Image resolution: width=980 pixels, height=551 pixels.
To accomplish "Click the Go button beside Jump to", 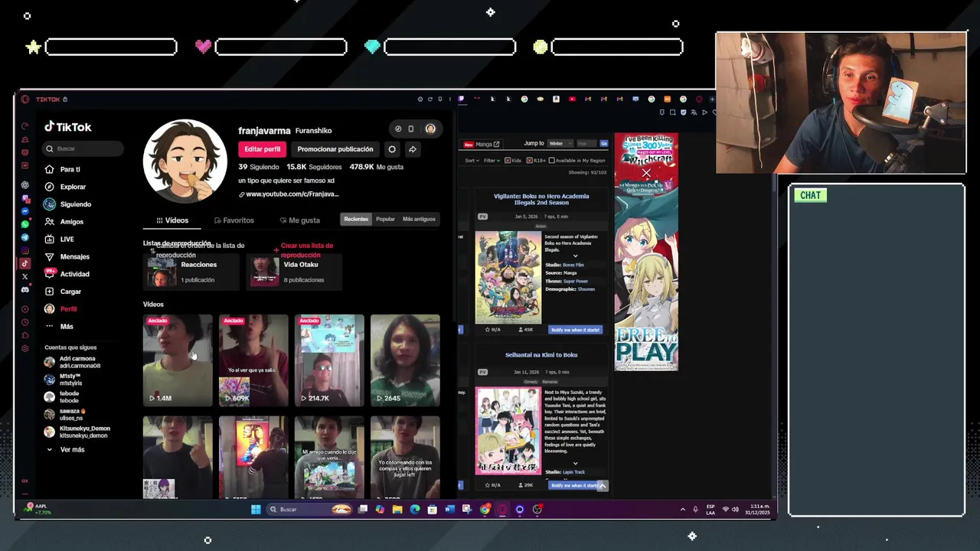I will 604,143.
